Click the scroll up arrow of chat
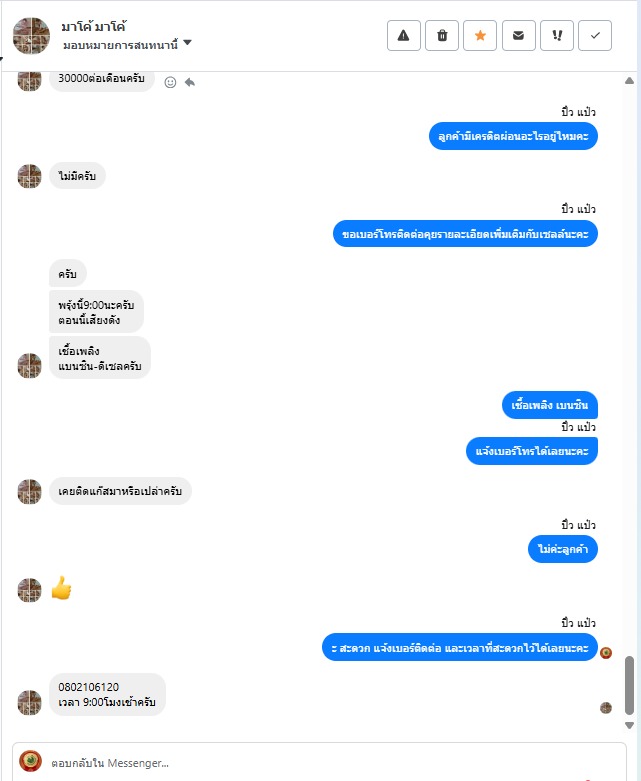This screenshot has width=641, height=781. [x=630, y=81]
